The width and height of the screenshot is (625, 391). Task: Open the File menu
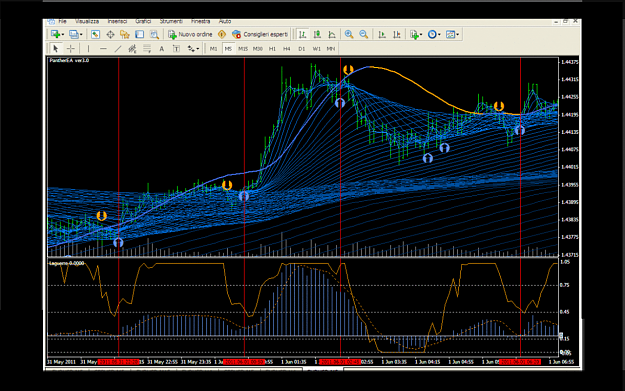(x=63, y=22)
